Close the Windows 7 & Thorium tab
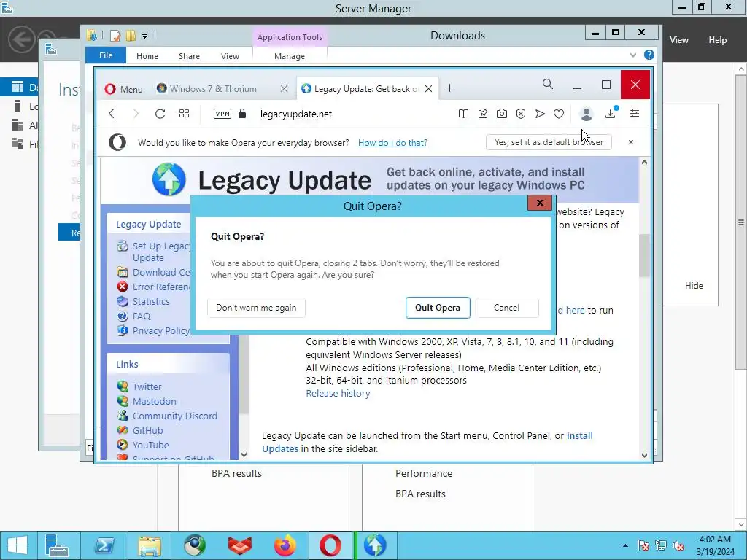Image resolution: width=747 pixels, height=560 pixels. pos(284,88)
